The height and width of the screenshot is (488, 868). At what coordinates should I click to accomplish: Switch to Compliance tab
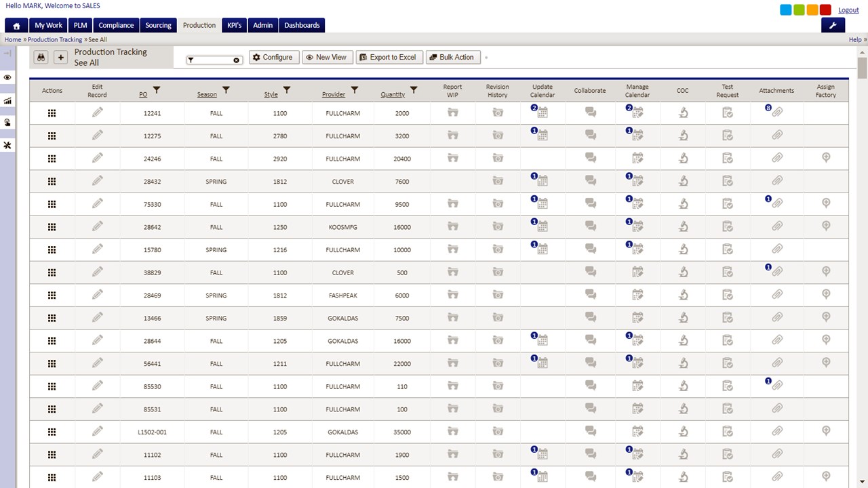(x=116, y=25)
